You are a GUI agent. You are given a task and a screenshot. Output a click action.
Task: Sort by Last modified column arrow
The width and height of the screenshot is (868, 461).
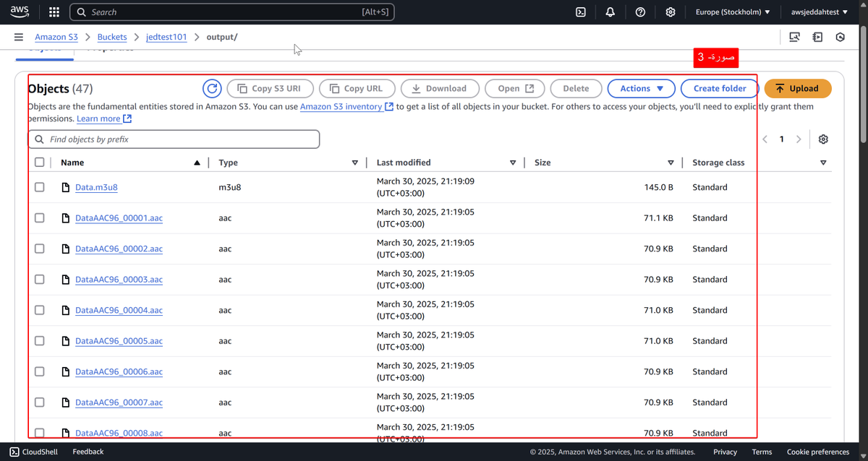coord(512,163)
